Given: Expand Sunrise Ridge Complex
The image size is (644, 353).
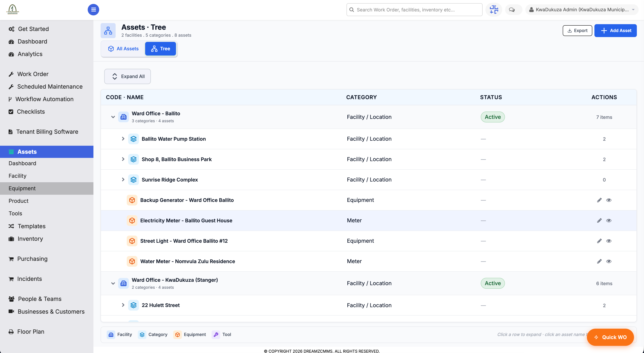Looking at the screenshot, I should (x=123, y=180).
